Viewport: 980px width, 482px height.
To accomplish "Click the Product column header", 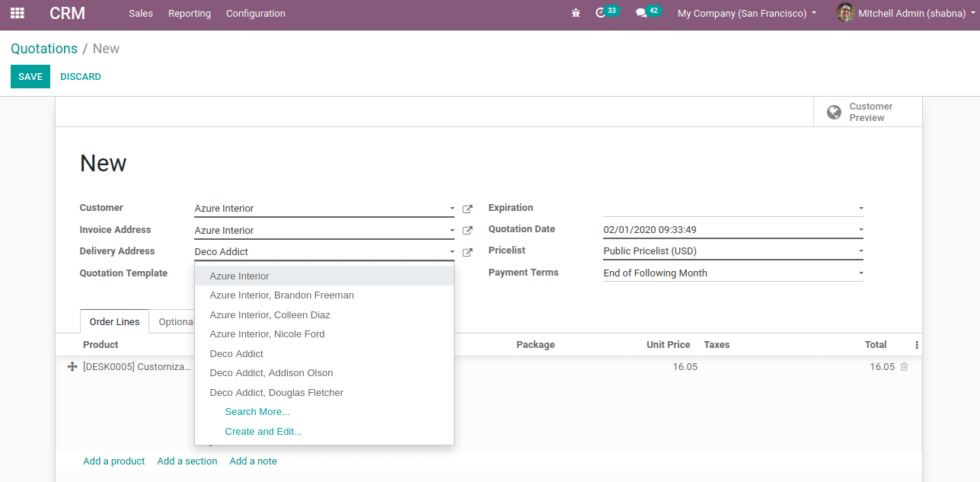I will (x=101, y=345).
